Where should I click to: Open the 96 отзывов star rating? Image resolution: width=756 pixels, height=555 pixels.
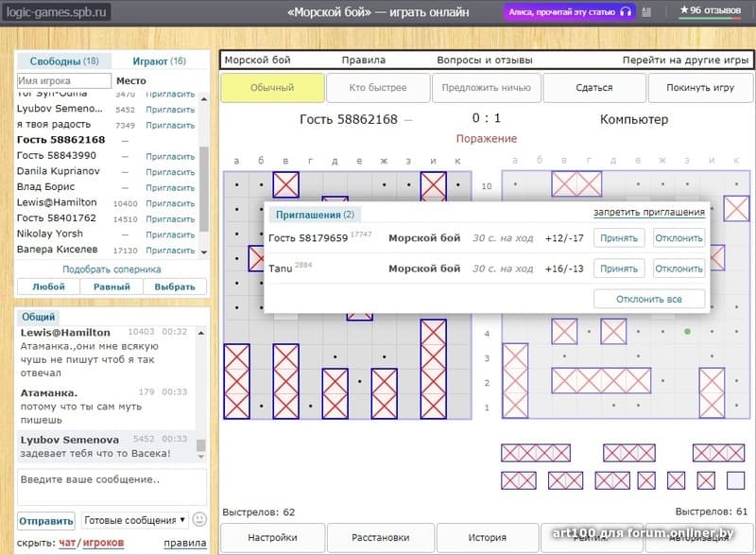pos(710,10)
